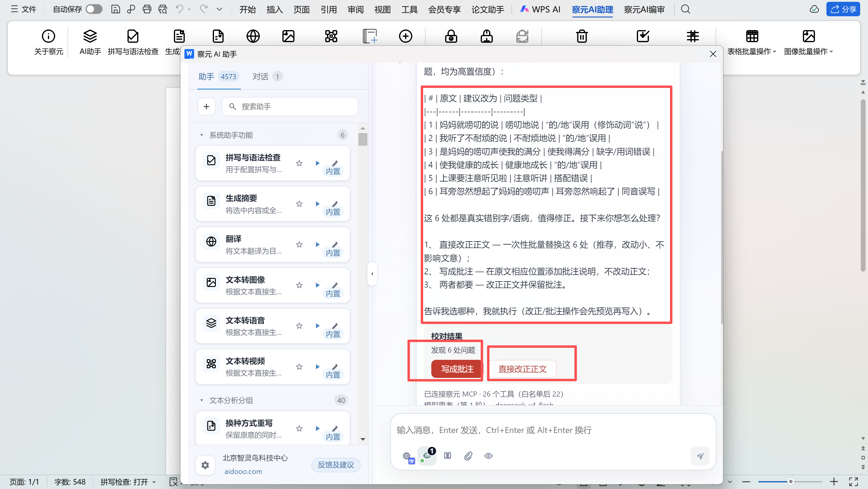The image size is (868, 489).
Task: Click the edit pencil on 文本转视频 card
Action: (x=335, y=367)
